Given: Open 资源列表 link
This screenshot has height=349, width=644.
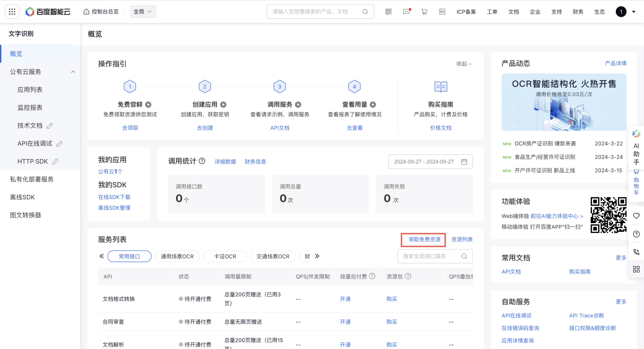Looking at the screenshot, I should point(462,239).
